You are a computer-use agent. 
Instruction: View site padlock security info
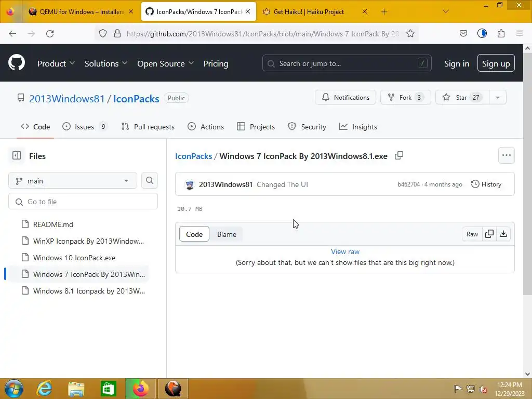pyautogui.click(x=117, y=34)
